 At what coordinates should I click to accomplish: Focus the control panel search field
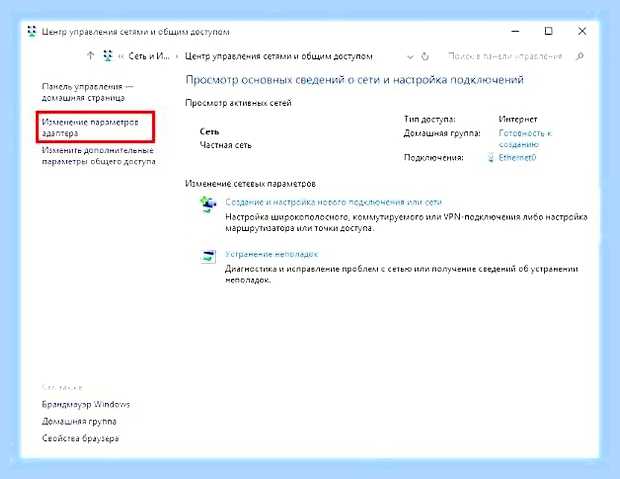505,57
